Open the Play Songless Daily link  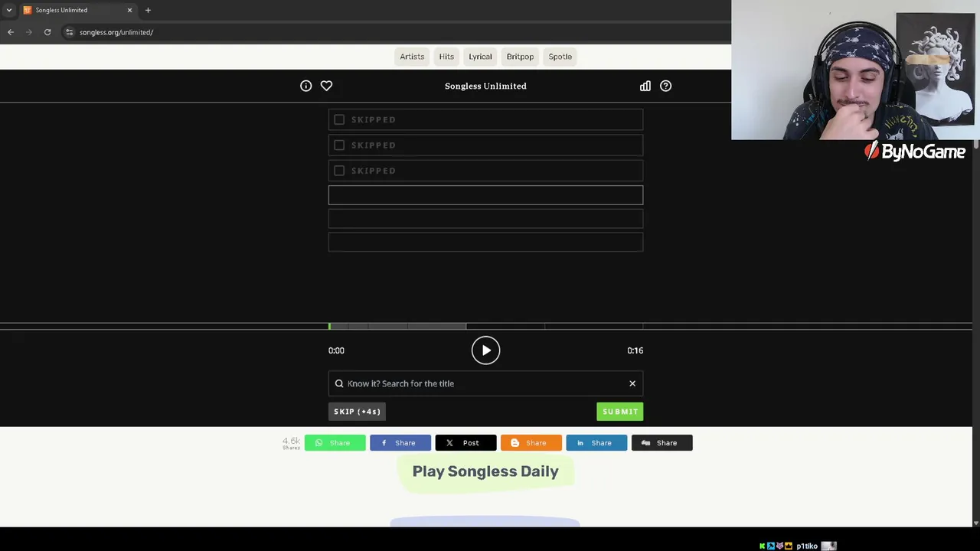(x=485, y=471)
